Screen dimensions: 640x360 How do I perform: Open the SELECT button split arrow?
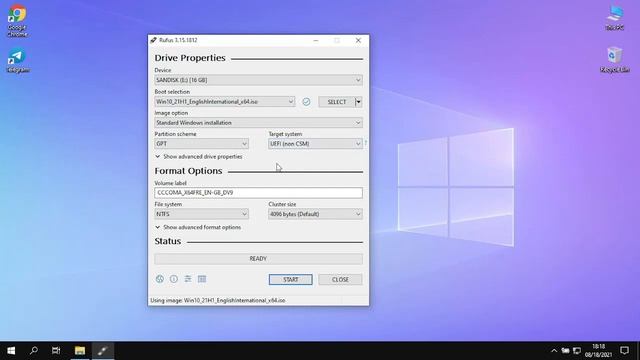pyautogui.click(x=358, y=102)
